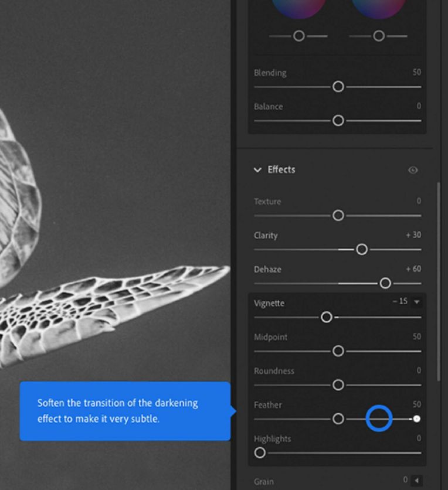The height and width of the screenshot is (490, 448).
Task: Click the Clarity slider handle
Action: (x=362, y=250)
